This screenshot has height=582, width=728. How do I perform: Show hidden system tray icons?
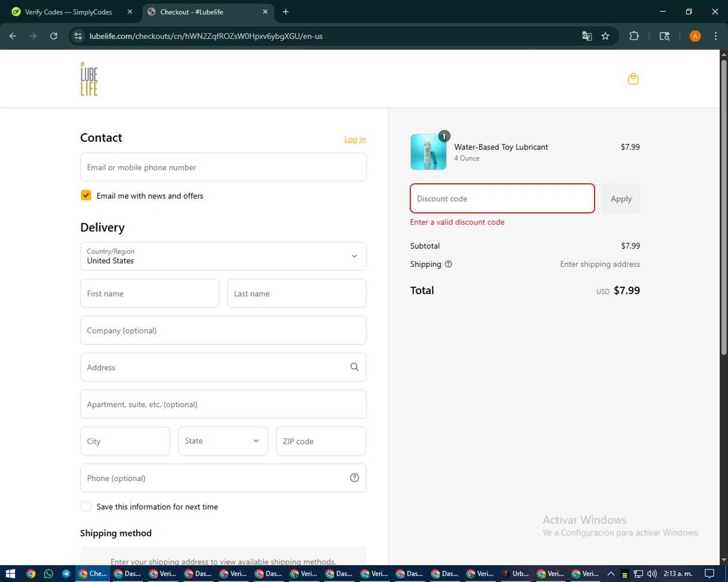point(611,574)
